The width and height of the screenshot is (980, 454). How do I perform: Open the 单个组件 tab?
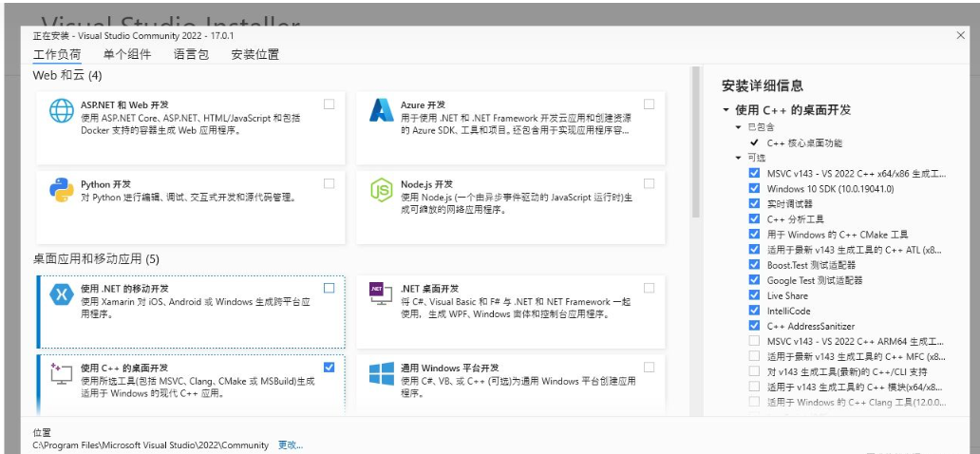(x=127, y=54)
